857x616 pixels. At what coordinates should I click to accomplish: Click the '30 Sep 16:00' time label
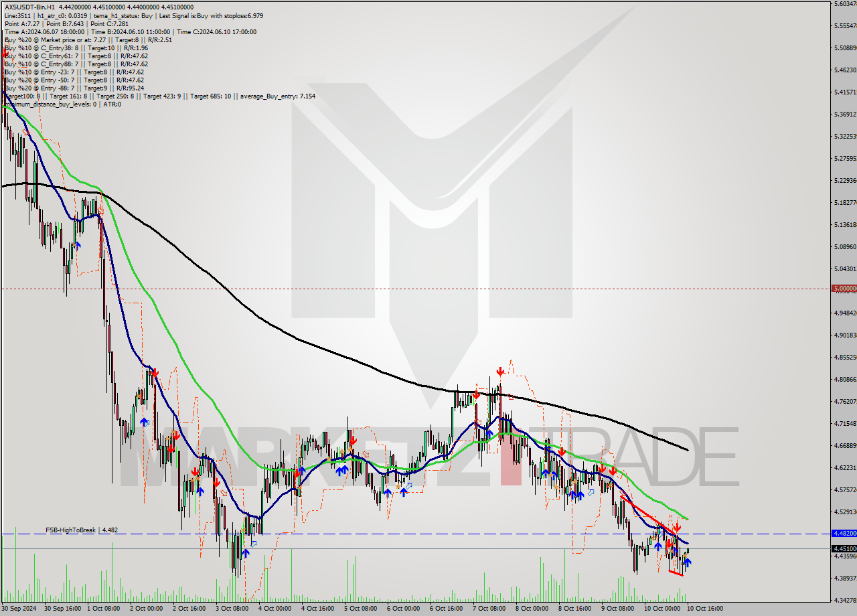tap(62, 609)
